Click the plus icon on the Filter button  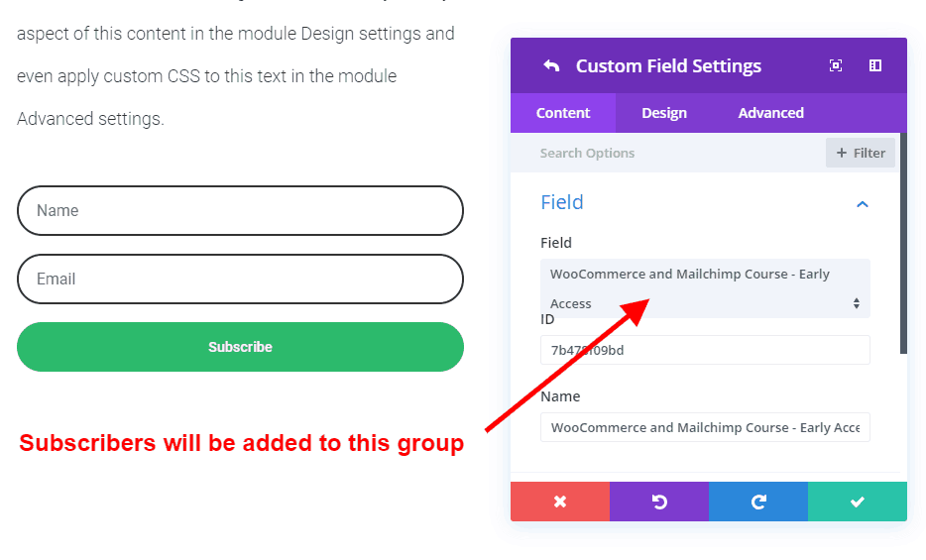[842, 153]
